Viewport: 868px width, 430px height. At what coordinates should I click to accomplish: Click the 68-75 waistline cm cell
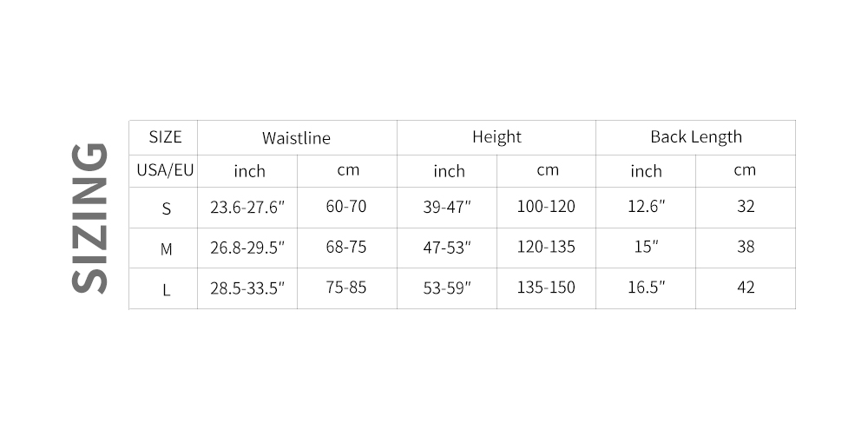click(346, 248)
